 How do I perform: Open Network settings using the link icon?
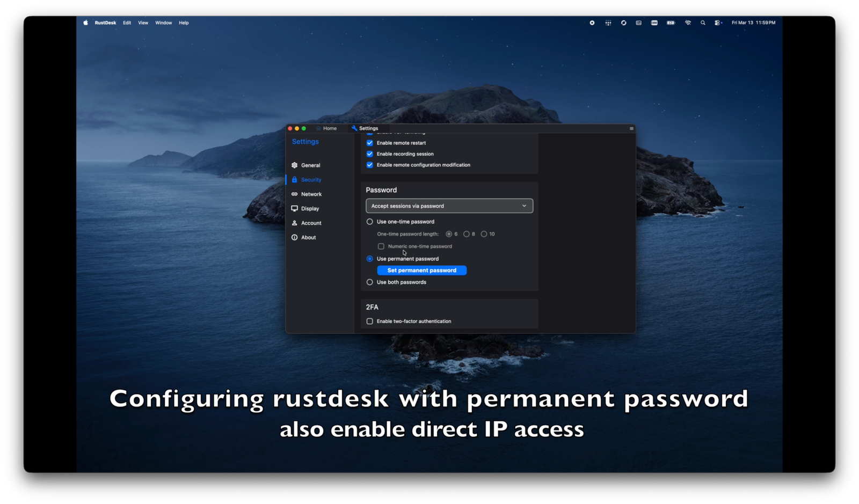click(294, 194)
